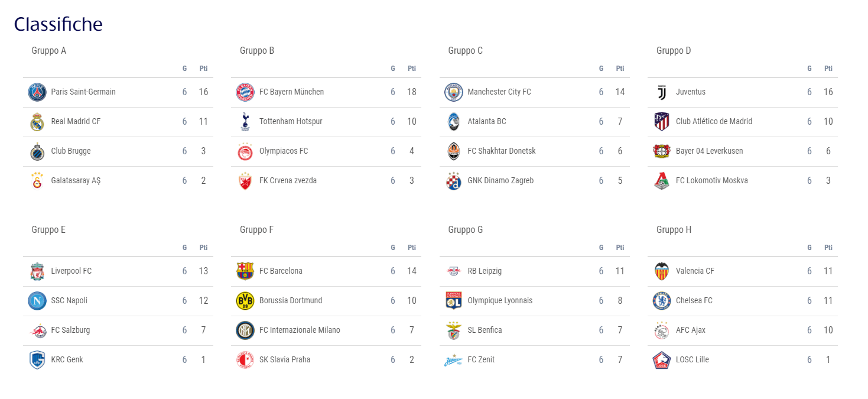Viewport: 868px width, 399px height.
Task: Select the Chelsea FC badge
Action: pyautogui.click(x=662, y=301)
